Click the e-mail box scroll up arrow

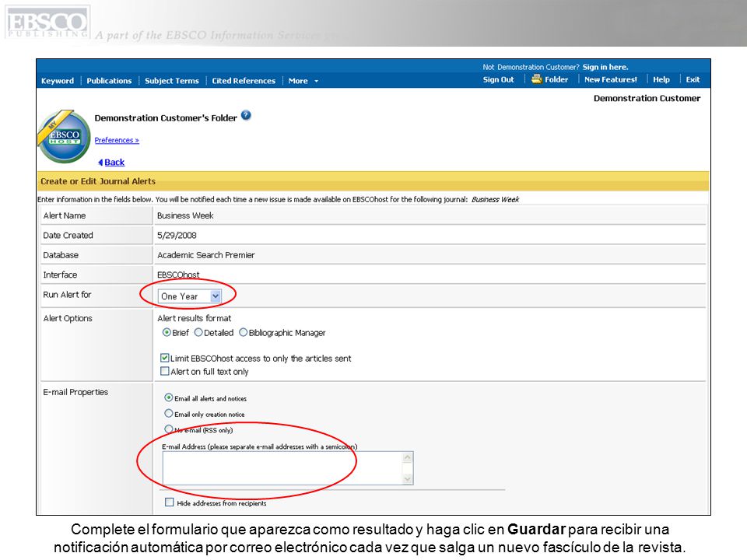click(x=407, y=457)
